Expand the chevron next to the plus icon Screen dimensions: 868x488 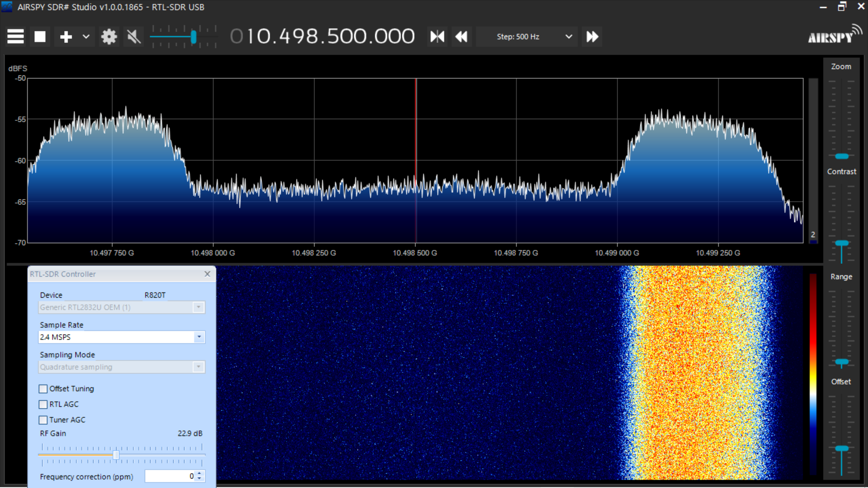(86, 37)
